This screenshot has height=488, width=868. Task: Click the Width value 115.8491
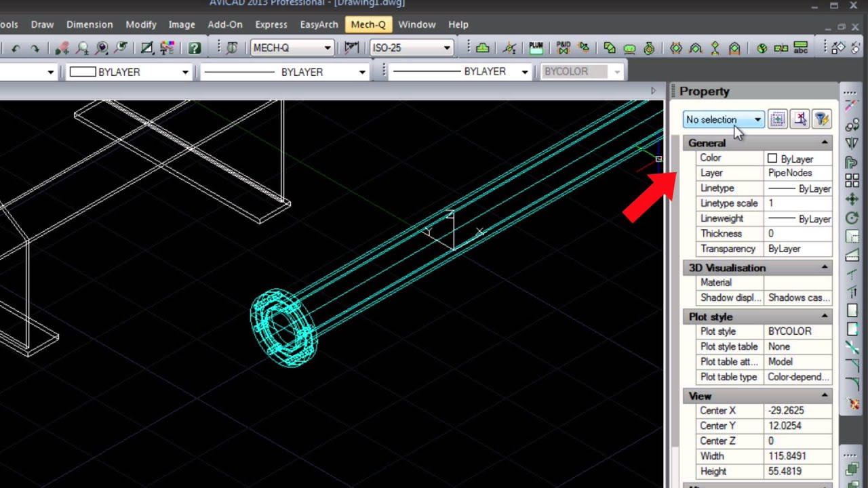click(798, 456)
